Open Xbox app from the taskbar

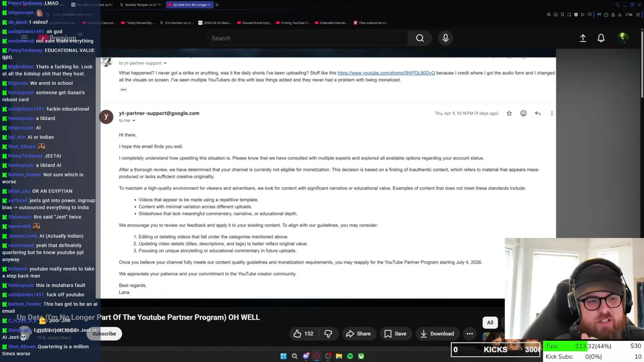pos(361,356)
